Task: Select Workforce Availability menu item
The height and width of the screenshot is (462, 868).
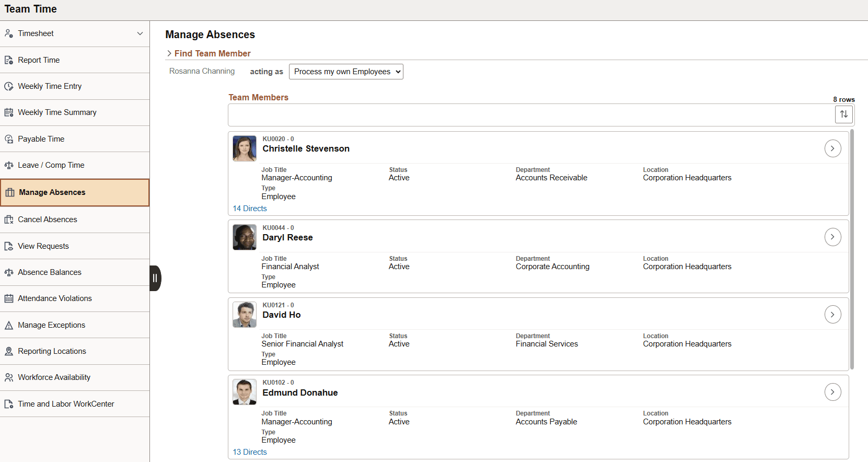Action: (75, 377)
